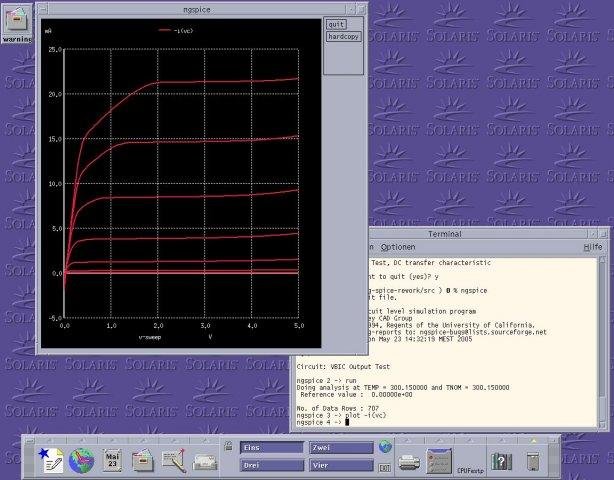Click the 'ngspice 4 ->' terminal prompt

[319, 422]
